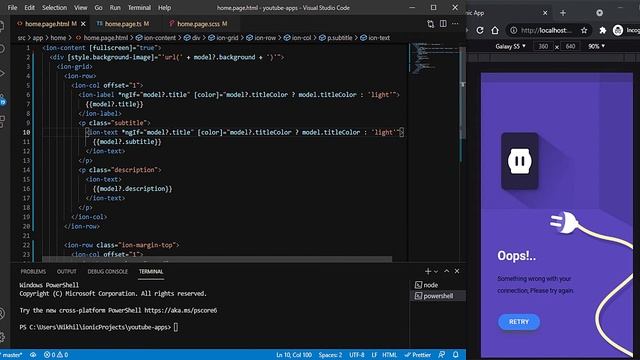This screenshot has height=360, width=640.
Task: Select ion-row in the breadcrumb
Action: (x=261, y=38)
